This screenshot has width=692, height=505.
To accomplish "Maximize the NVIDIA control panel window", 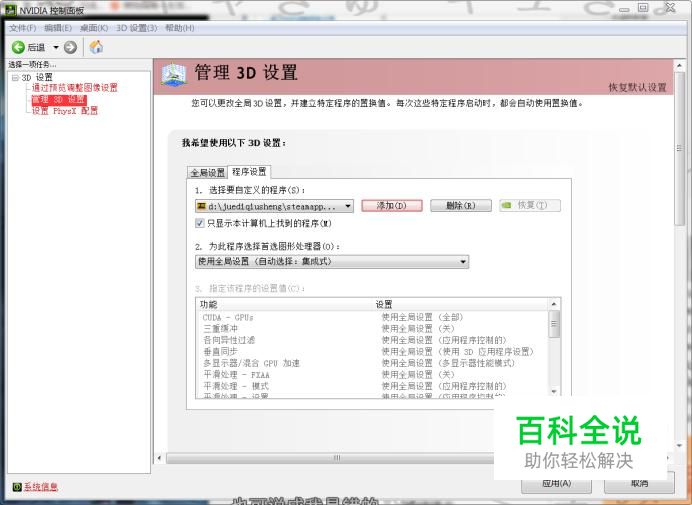I will [643, 8].
